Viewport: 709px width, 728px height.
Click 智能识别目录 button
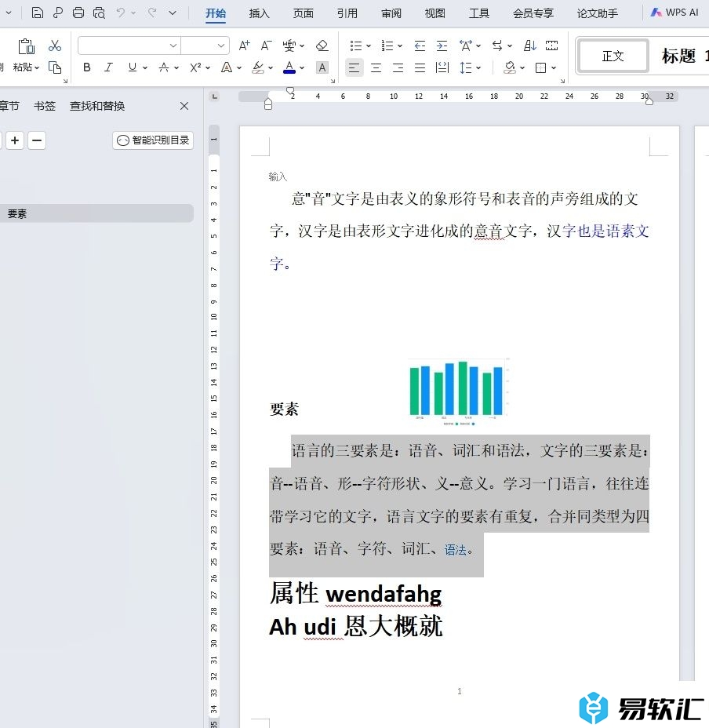tap(153, 140)
